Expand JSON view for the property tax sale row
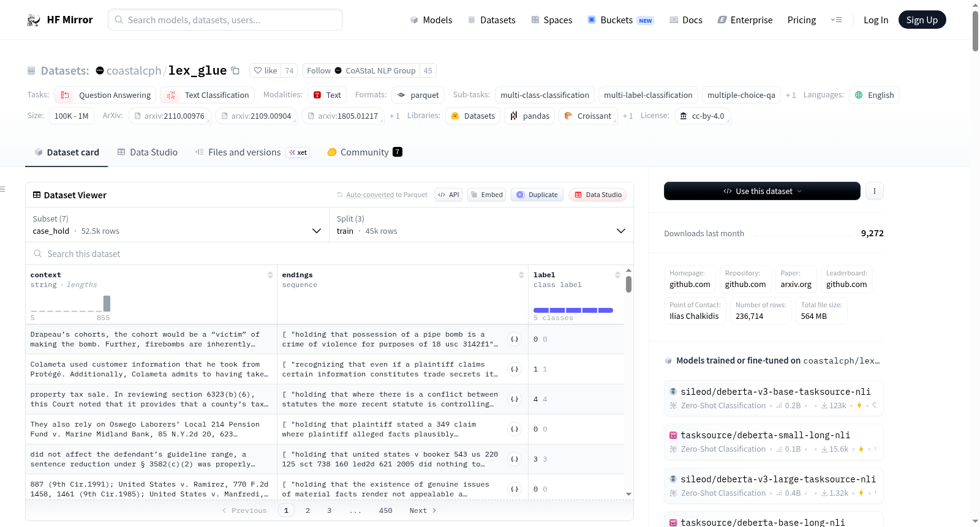The image size is (980, 527). pos(514,399)
